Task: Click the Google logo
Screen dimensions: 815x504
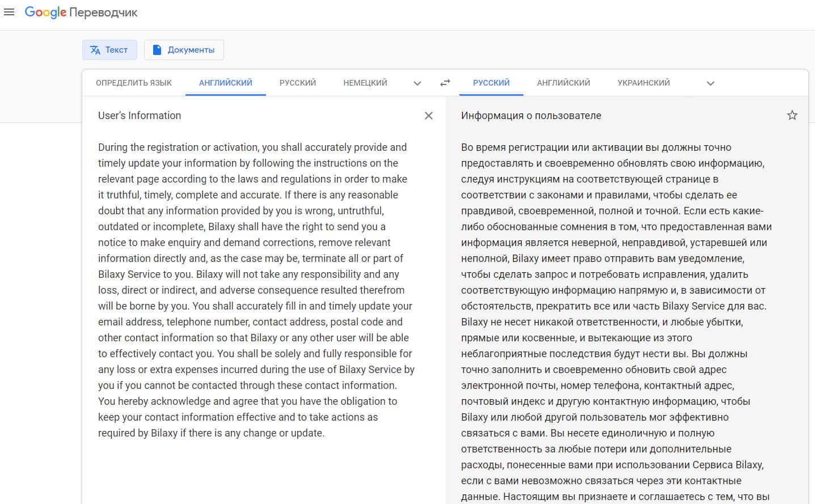Action: tap(45, 12)
